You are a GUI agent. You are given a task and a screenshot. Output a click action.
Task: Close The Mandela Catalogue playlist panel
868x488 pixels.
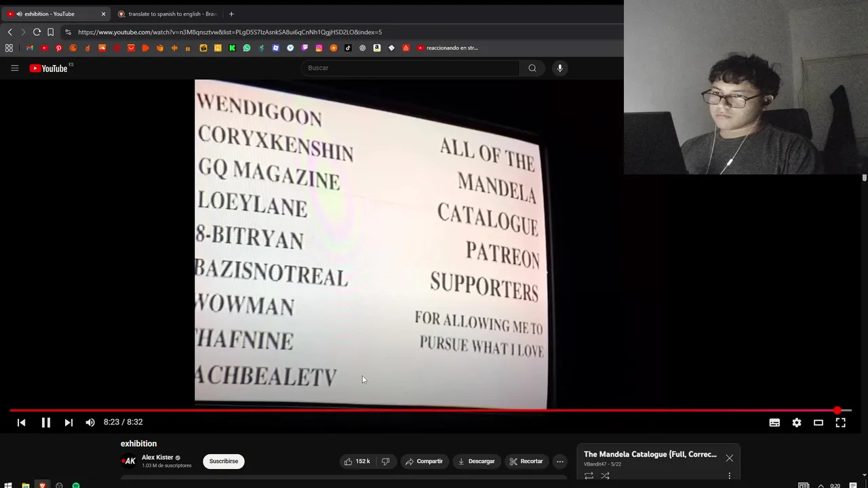(729, 458)
